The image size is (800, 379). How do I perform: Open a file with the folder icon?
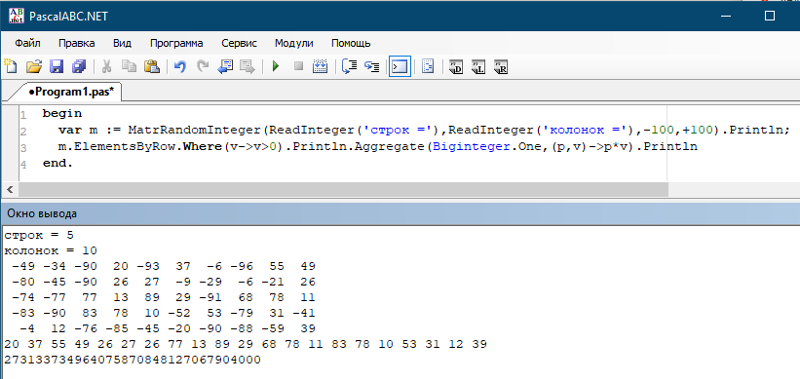pyautogui.click(x=33, y=66)
